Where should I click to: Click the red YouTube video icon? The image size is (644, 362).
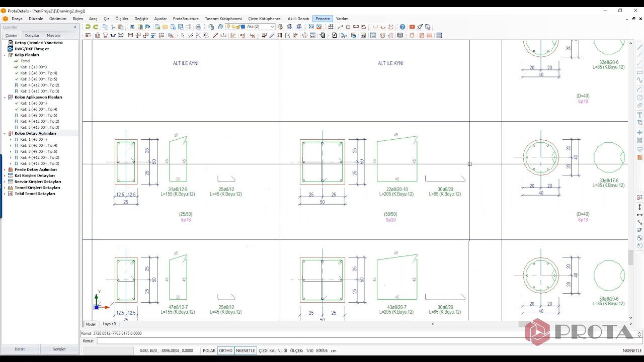click(412, 27)
